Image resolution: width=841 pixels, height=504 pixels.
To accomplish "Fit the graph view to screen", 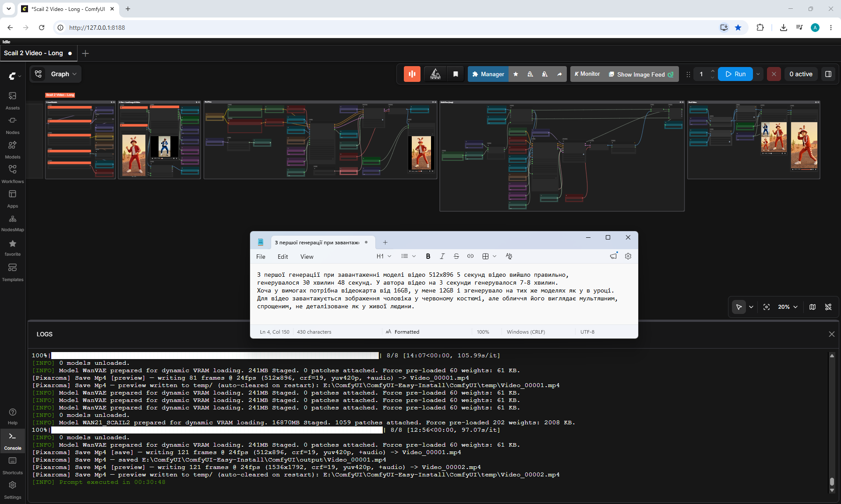I will pyautogui.click(x=767, y=307).
